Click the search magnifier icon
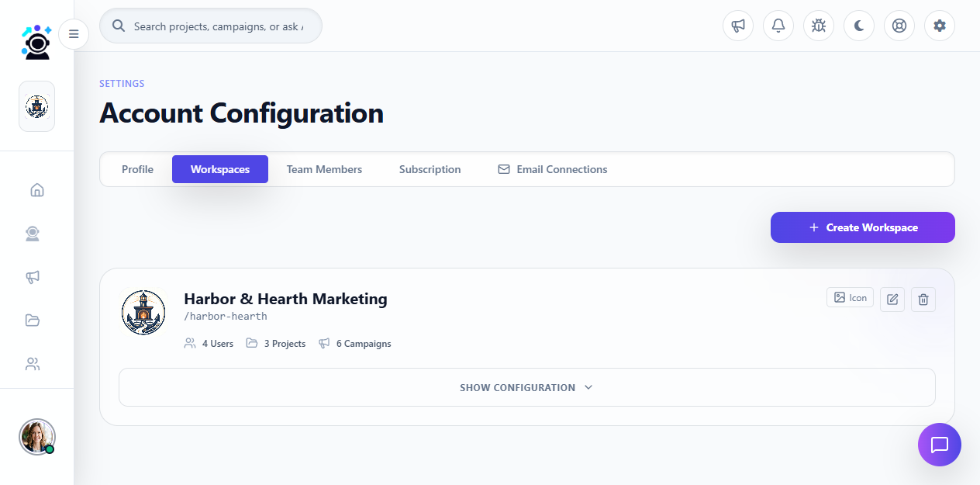The height and width of the screenshot is (485, 980). click(119, 26)
